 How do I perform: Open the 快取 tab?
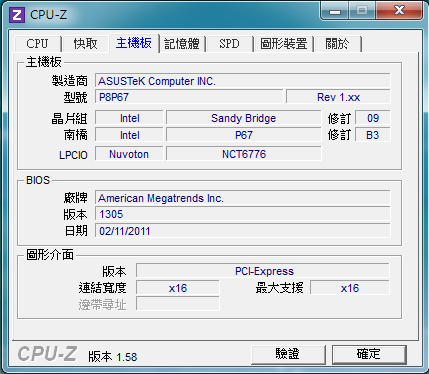click(85, 44)
